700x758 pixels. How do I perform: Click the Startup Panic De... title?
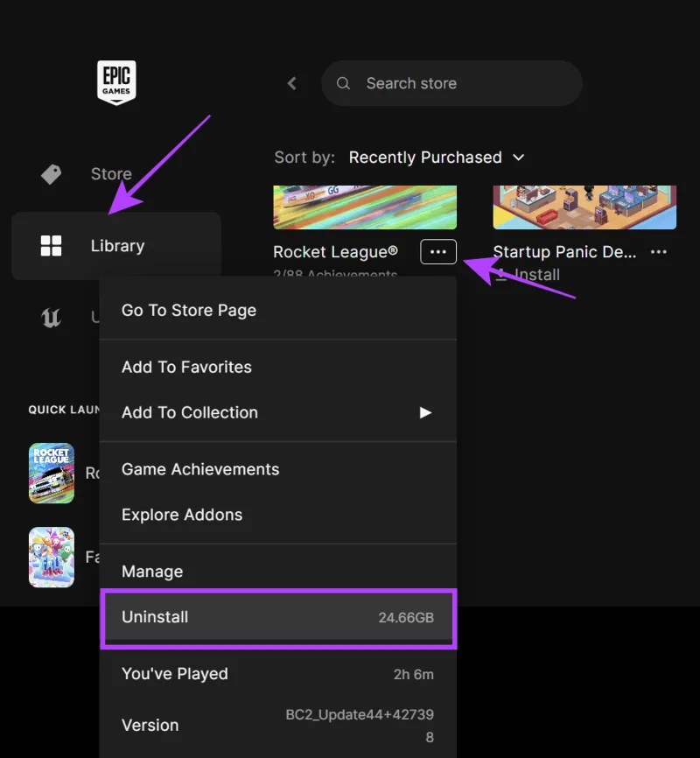coord(564,252)
